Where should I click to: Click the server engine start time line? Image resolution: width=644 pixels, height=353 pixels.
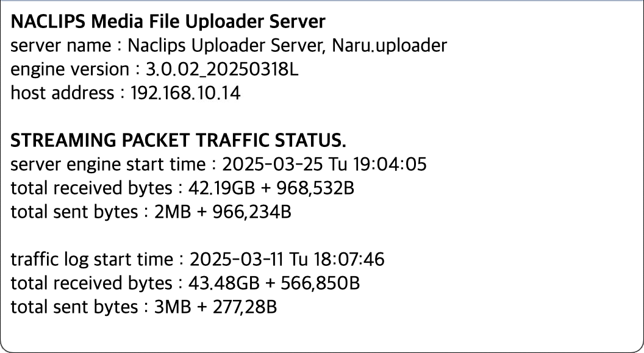click(218, 164)
